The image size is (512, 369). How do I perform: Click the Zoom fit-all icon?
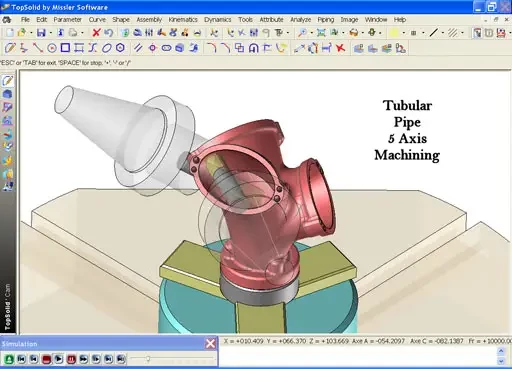321,33
